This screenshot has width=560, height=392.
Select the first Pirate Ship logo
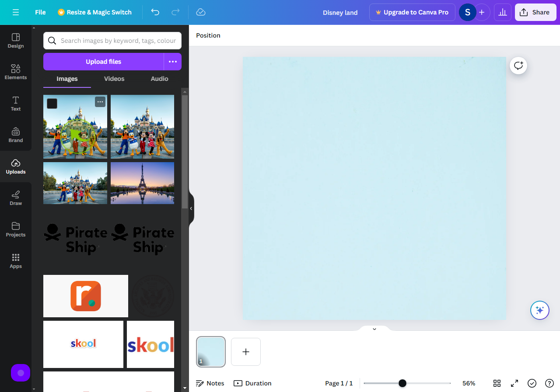[75, 239]
